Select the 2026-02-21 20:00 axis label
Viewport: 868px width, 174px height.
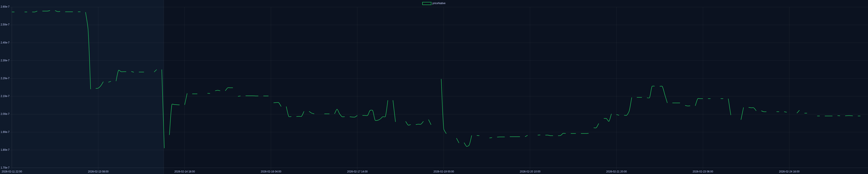click(x=616, y=172)
